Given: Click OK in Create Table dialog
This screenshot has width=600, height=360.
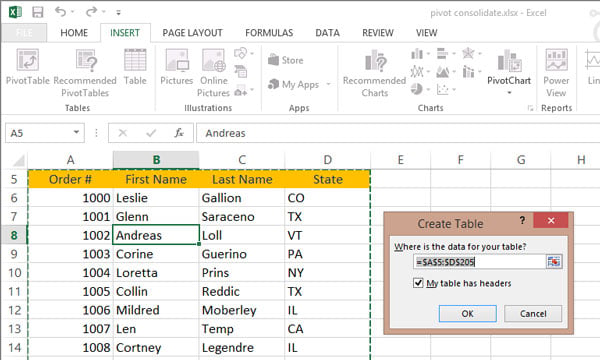Looking at the screenshot, I should tap(468, 314).
